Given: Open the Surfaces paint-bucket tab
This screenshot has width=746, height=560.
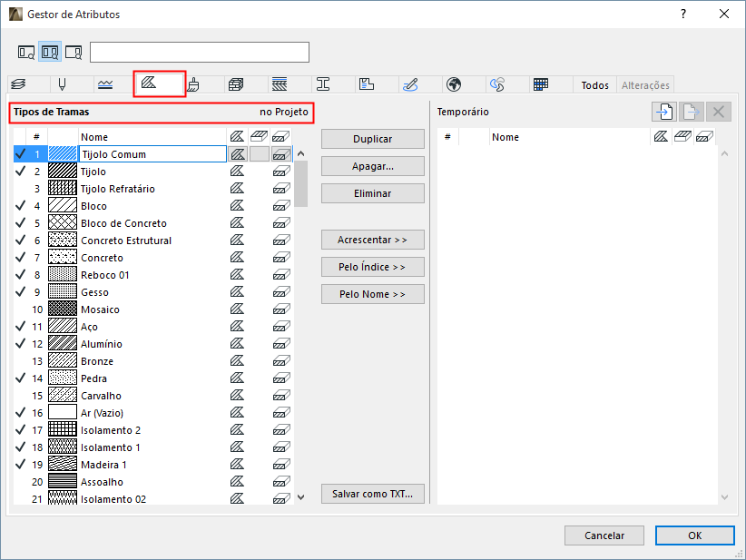Looking at the screenshot, I should point(193,84).
